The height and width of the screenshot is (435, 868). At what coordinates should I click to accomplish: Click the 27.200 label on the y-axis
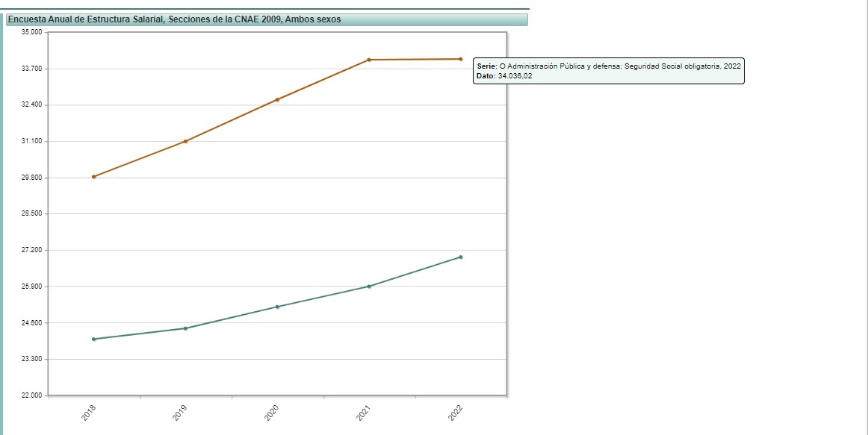coord(32,250)
